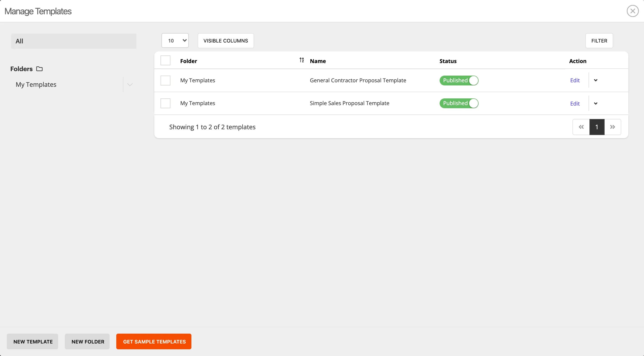
Task: Select the All category in sidebar
Action: pos(74,41)
